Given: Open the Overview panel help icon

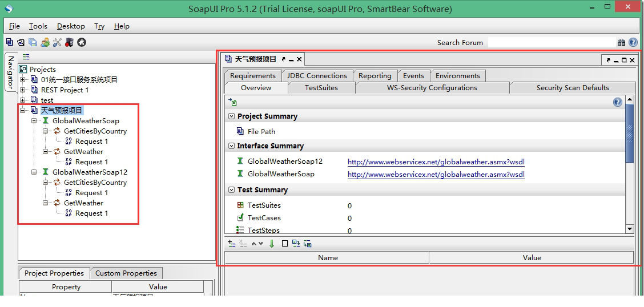Looking at the screenshot, I should coord(617,102).
